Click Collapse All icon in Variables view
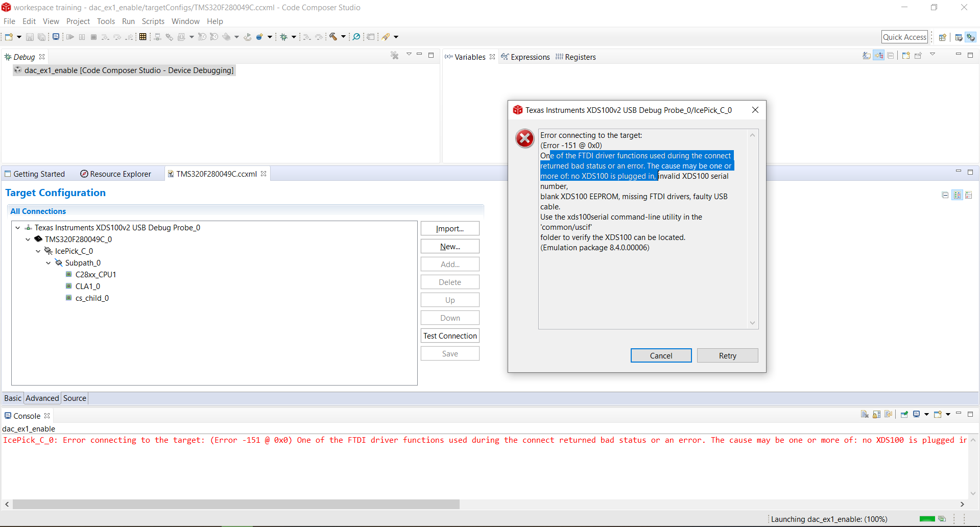Image resolution: width=980 pixels, height=527 pixels. [x=891, y=55]
